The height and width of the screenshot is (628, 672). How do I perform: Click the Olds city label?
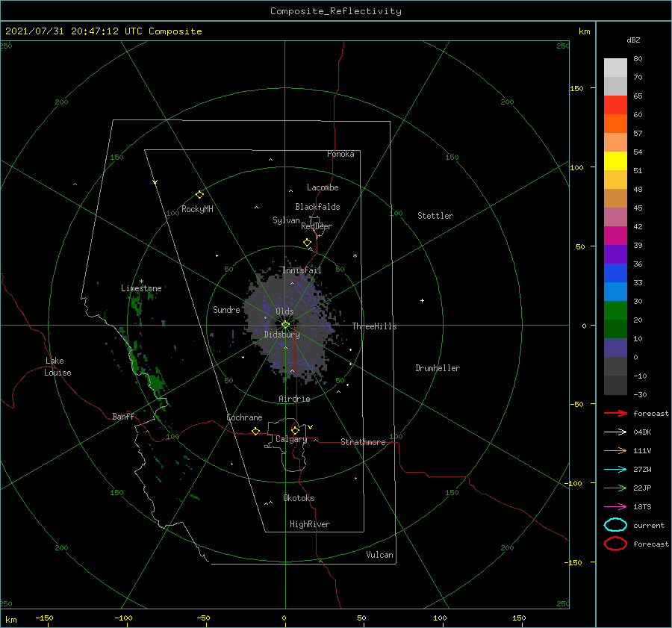click(x=284, y=311)
